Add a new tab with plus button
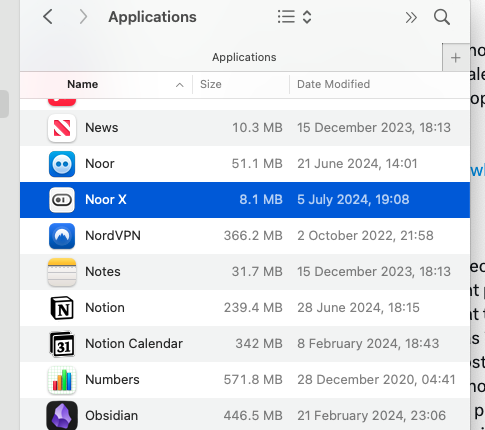The width and height of the screenshot is (485, 430). point(455,57)
